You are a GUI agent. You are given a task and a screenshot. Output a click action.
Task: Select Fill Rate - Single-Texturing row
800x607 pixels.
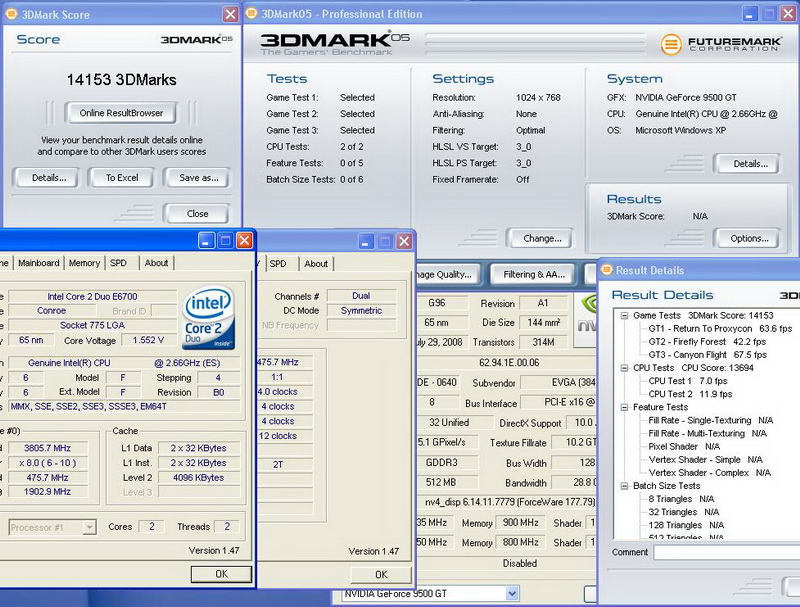tap(711, 420)
